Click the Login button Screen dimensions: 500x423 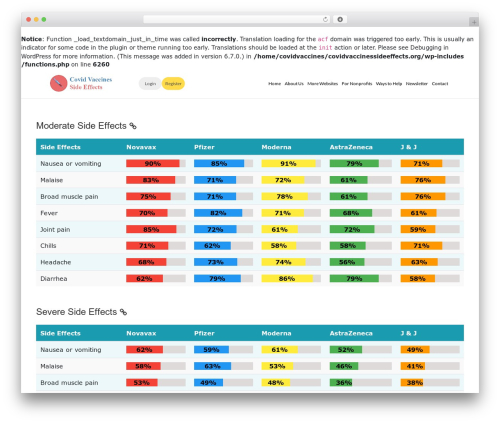(150, 84)
